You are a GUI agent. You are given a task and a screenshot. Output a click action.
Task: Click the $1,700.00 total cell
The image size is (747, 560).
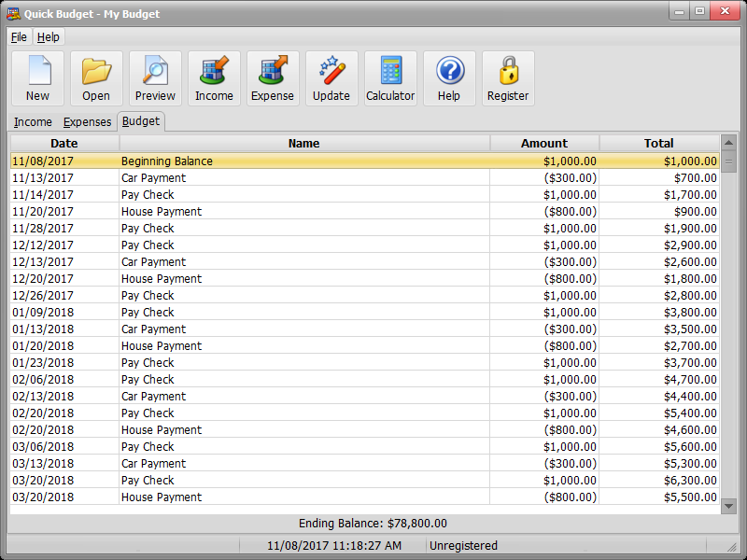pos(659,194)
